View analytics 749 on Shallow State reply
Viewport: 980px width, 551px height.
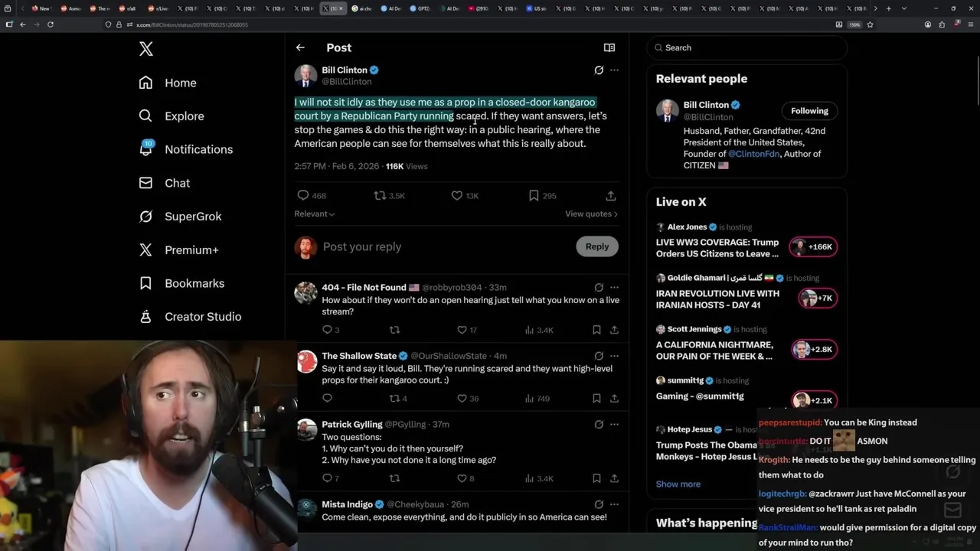coord(538,399)
